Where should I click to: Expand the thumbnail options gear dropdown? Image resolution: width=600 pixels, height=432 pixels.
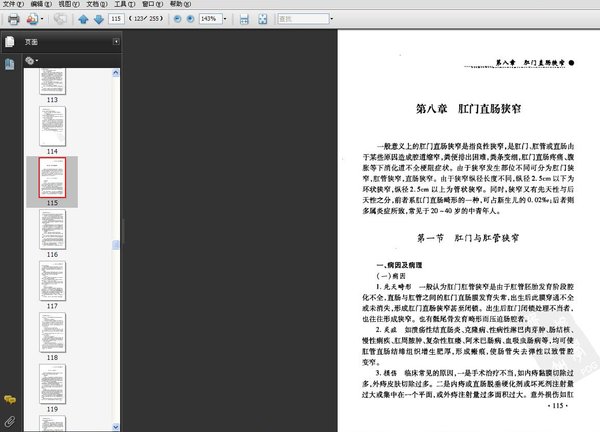click(32, 61)
